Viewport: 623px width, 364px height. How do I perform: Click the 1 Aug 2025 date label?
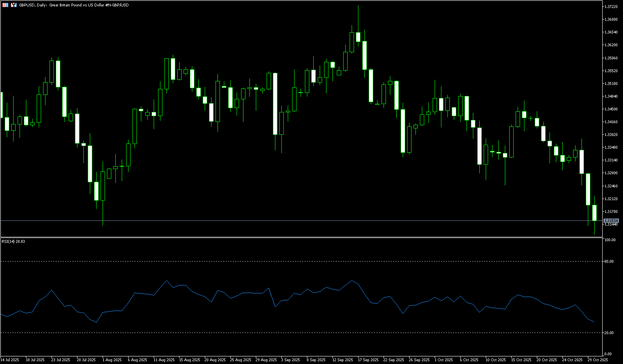(x=112, y=360)
